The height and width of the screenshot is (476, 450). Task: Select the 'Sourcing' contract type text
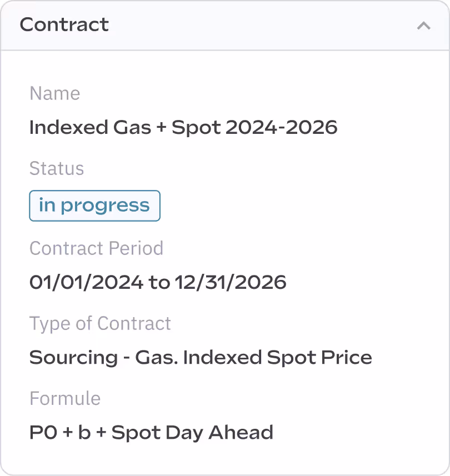73,358
